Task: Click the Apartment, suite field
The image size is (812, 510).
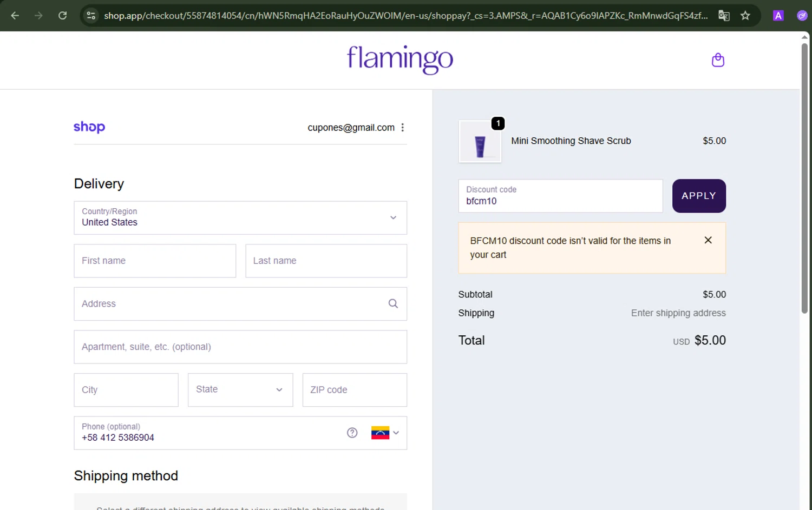Action: [240, 347]
